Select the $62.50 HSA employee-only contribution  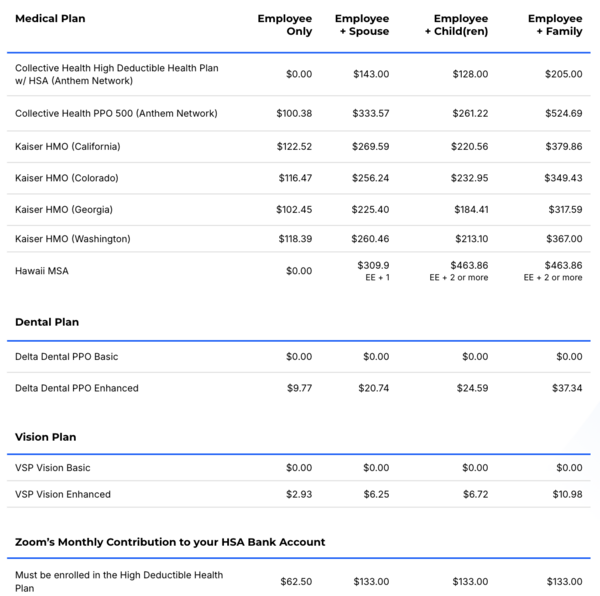(x=296, y=581)
